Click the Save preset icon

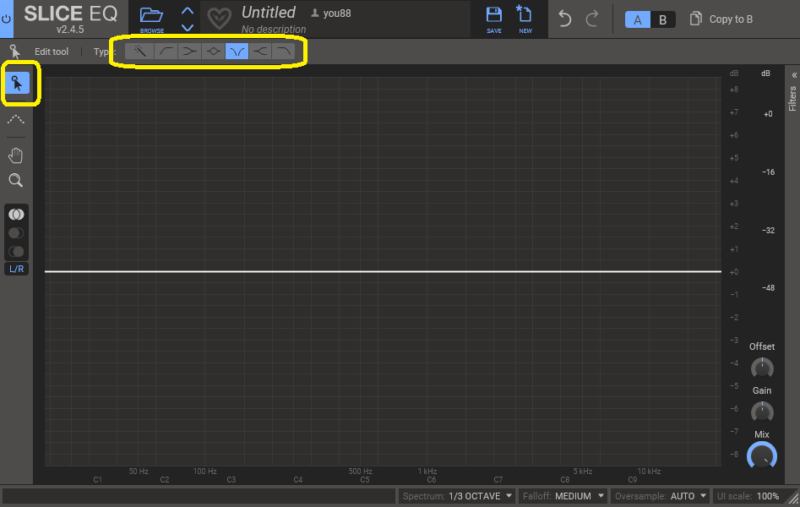coord(494,18)
